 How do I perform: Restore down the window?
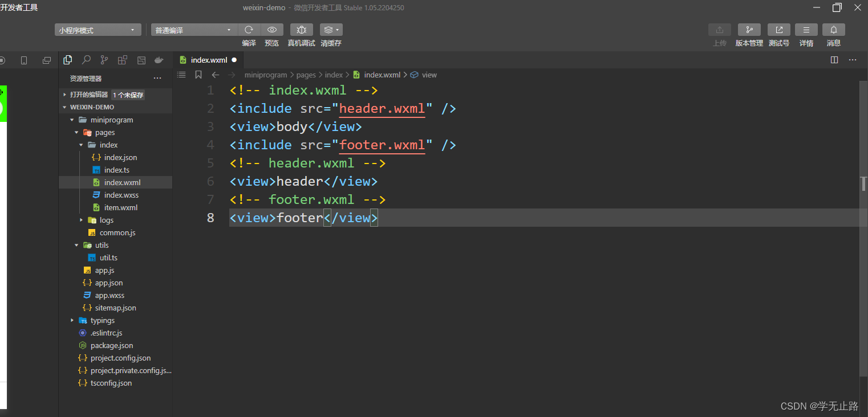(x=837, y=7)
